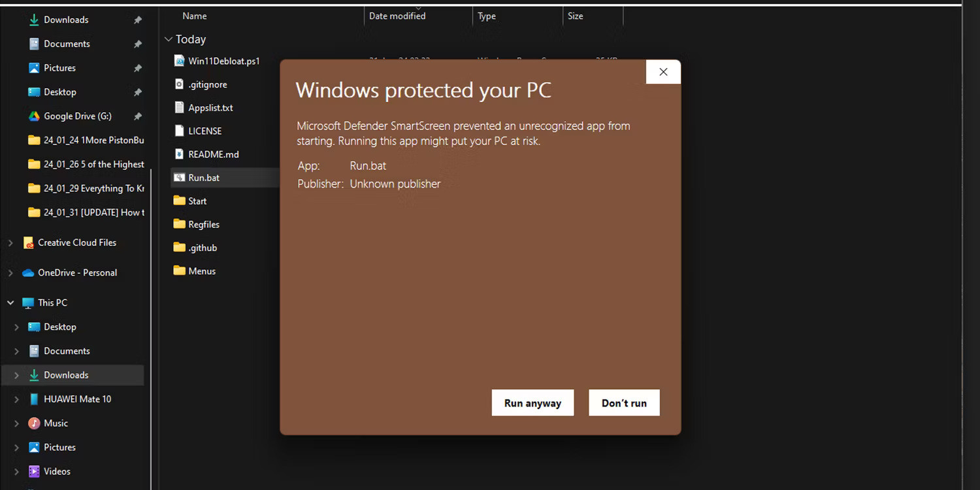The width and height of the screenshot is (980, 490).
Task: Sort files by the Name column
Action: tap(194, 16)
